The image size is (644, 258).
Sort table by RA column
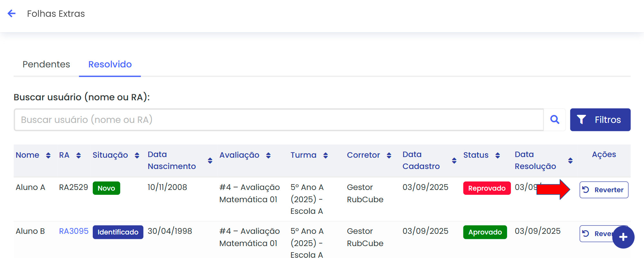pos(79,155)
